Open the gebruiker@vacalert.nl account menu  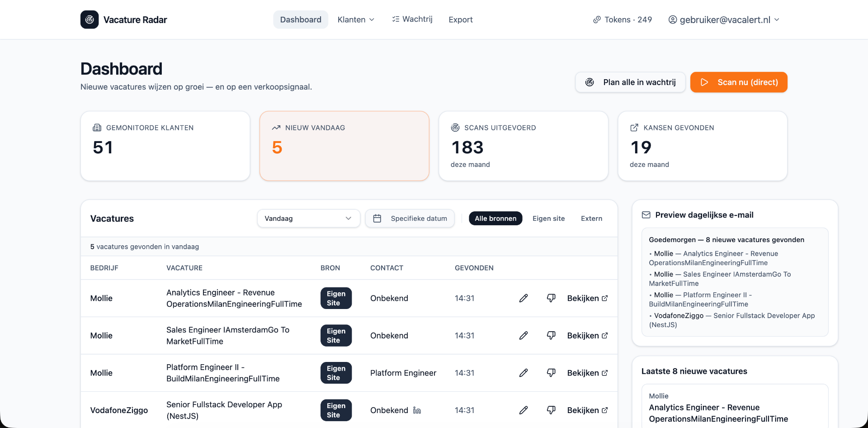[724, 19]
